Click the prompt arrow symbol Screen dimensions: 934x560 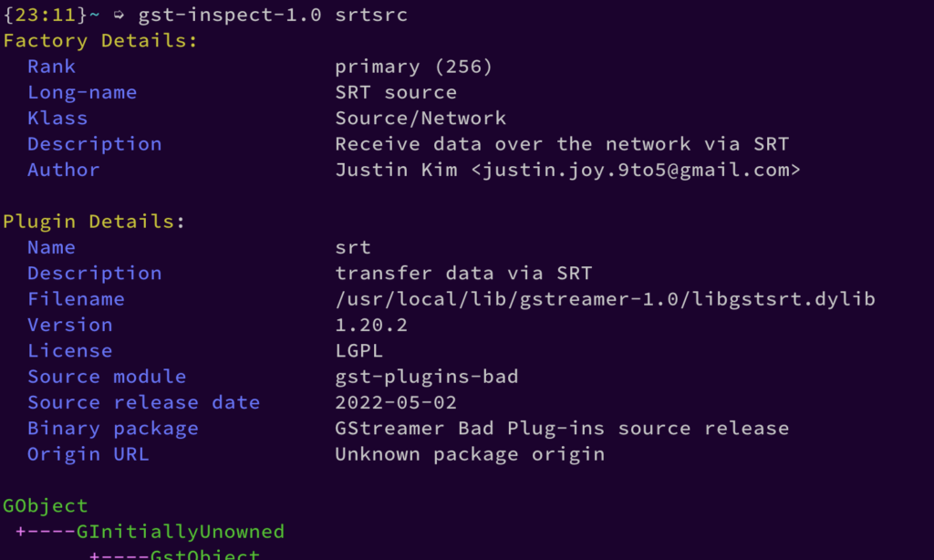click(x=119, y=15)
